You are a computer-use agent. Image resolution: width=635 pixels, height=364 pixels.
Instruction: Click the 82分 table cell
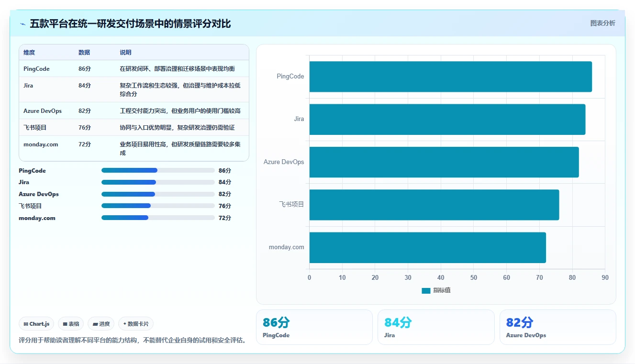click(85, 111)
